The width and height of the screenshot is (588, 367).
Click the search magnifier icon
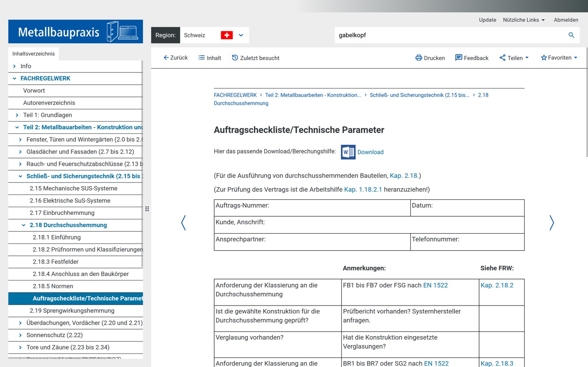(x=571, y=35)
